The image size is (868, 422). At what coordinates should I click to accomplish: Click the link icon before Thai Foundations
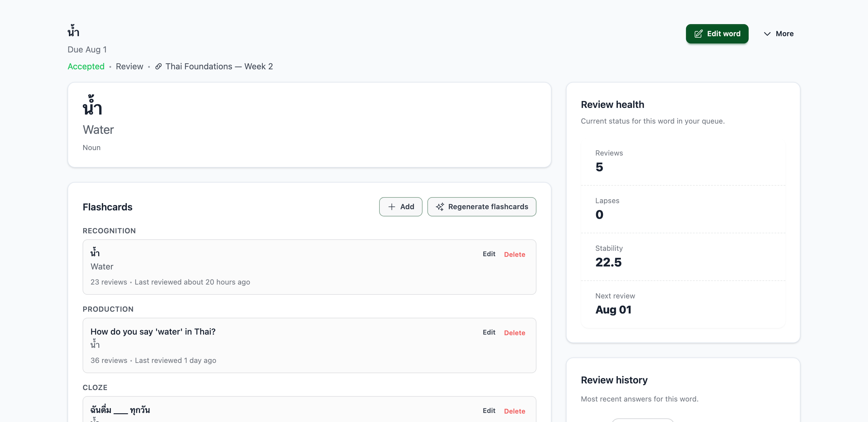tap(158, 66)
